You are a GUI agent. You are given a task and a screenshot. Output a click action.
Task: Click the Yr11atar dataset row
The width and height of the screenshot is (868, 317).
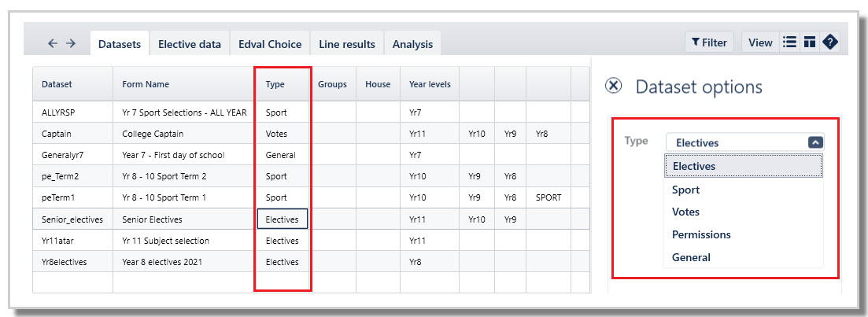[x=311, y=241]
